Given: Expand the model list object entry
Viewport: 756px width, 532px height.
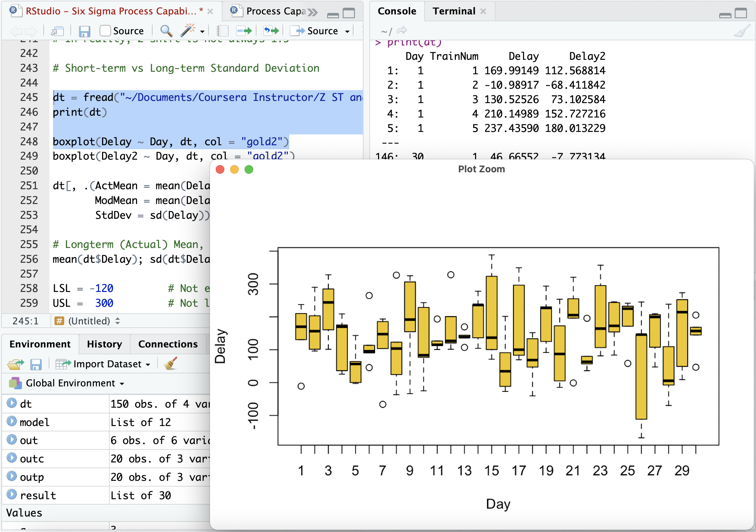Looking at the screenshot, I should click(12, 422).
